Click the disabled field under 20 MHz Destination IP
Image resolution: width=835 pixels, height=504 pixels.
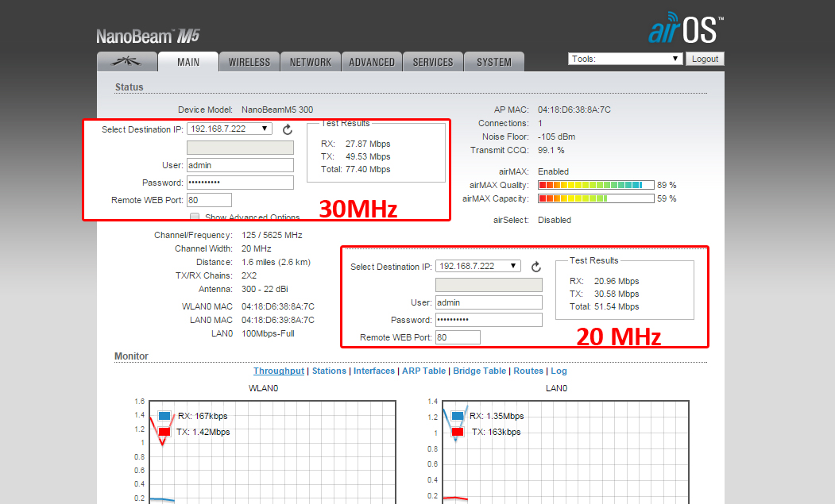pyautogui.click(x=489, y=285)
